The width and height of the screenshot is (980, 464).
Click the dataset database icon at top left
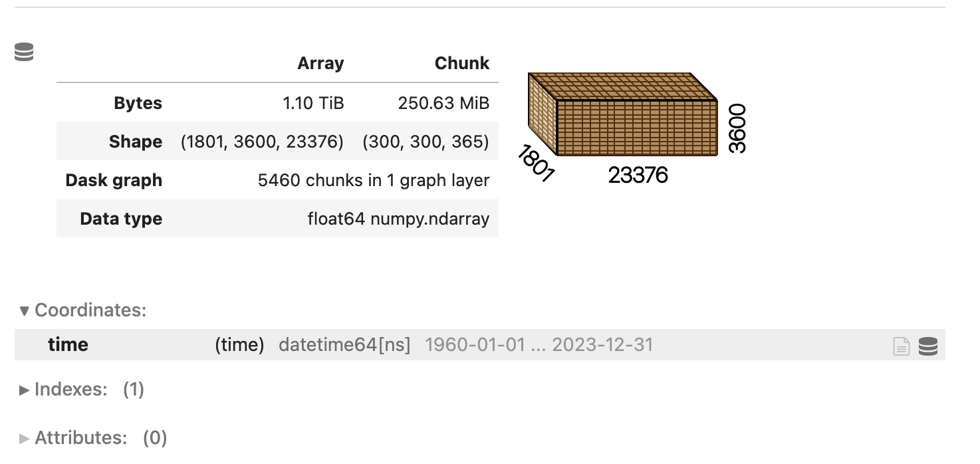(x=24, y=52)
